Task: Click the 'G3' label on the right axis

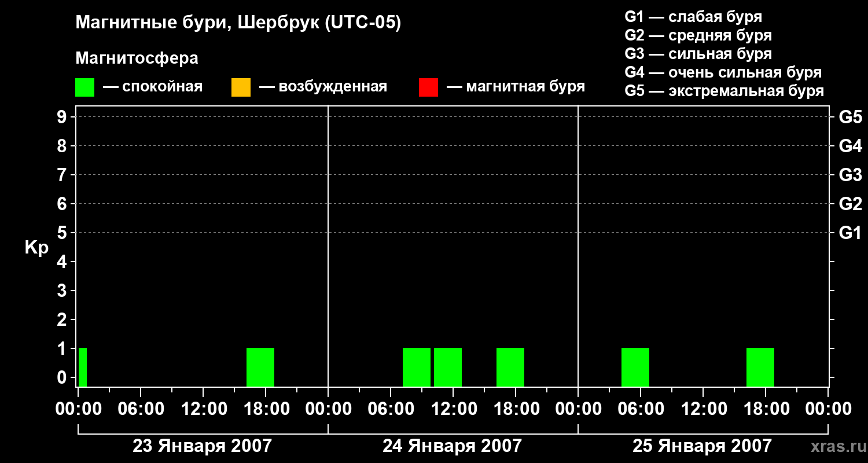Action: [x=851, y=175]
